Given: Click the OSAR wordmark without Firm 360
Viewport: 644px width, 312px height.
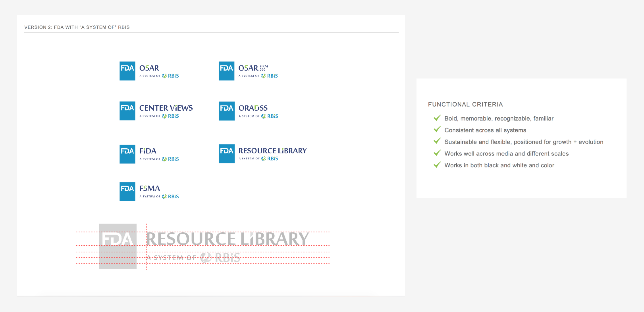Looking at the screenshot, I should [x=149, y=68].
